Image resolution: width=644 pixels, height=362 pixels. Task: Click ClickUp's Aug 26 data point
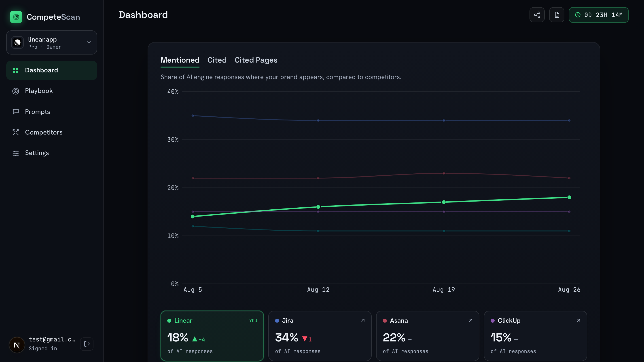click(569, 212)
